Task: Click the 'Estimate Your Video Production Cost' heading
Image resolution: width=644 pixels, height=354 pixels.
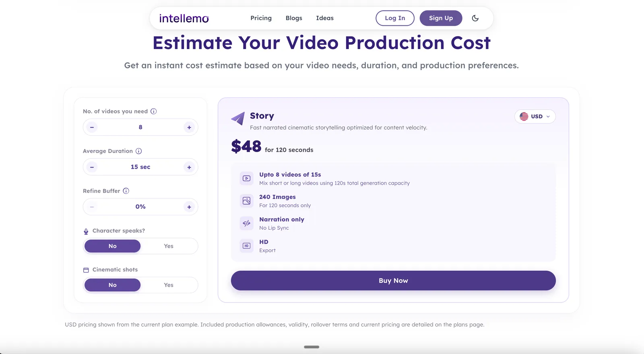Action: click(x=322, y=43)
